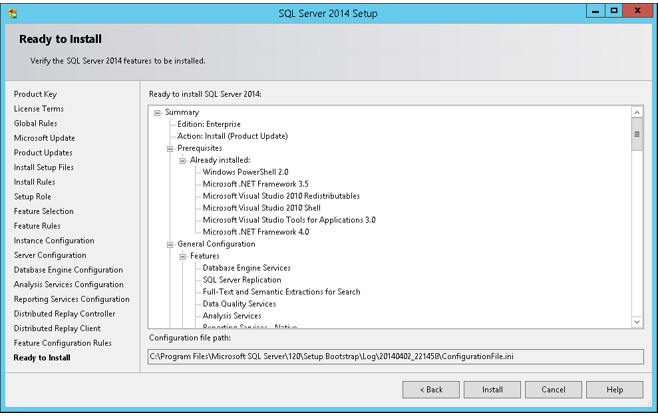The image size is (658, 416).
Task: Click the summary tree scrollbar thumb
Action: click(637, 134)
